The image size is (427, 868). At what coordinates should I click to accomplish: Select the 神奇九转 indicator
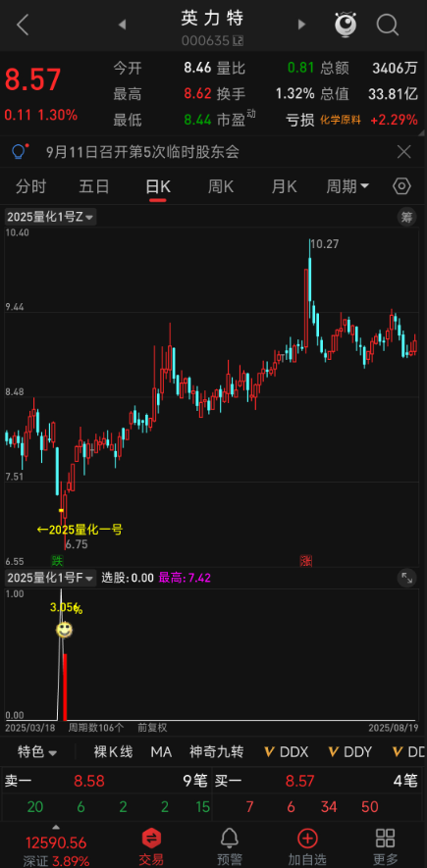click(x=217, y=751)
